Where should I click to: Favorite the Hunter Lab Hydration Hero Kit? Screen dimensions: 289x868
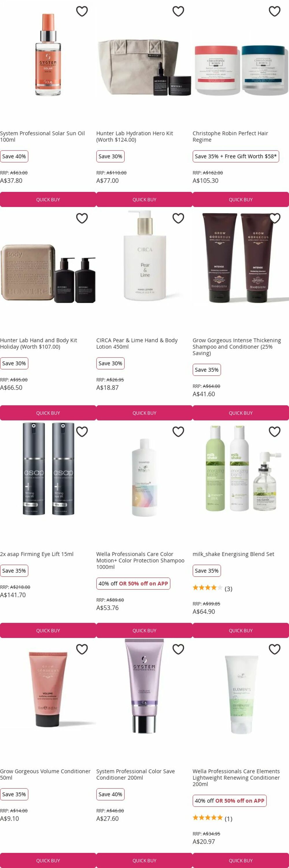pyautogui.click(x=178, y=11)
